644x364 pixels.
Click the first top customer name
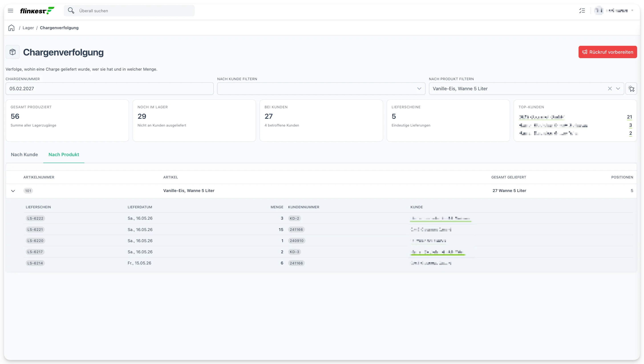[541, 117]
